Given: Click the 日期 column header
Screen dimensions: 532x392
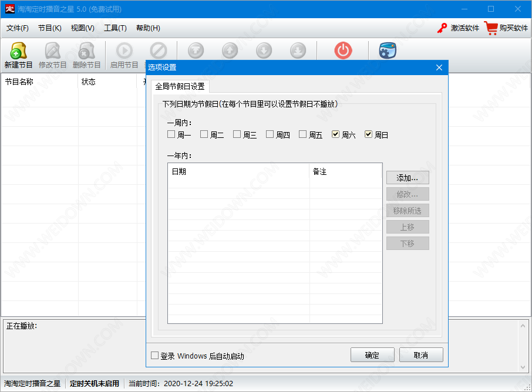Looking at the screenshot, I should [238, 171].
